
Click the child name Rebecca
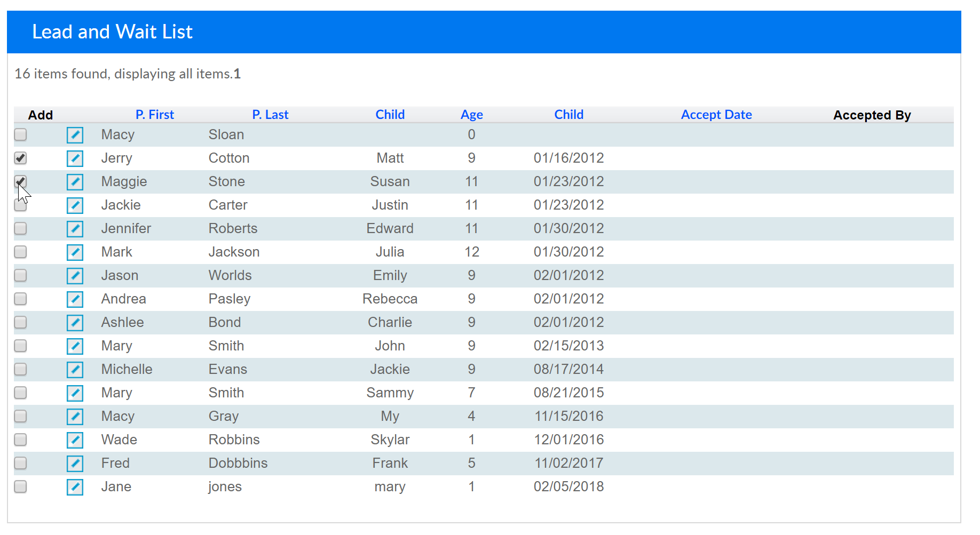pos(390,299)
